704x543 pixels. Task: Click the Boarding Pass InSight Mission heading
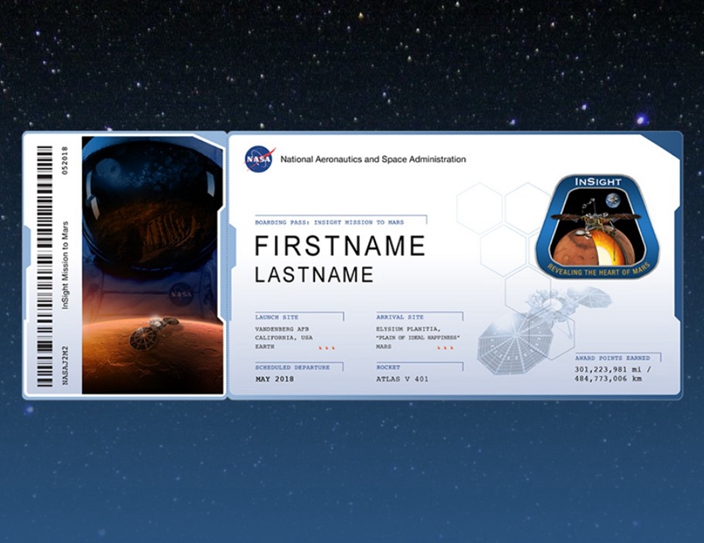(330, 222)
